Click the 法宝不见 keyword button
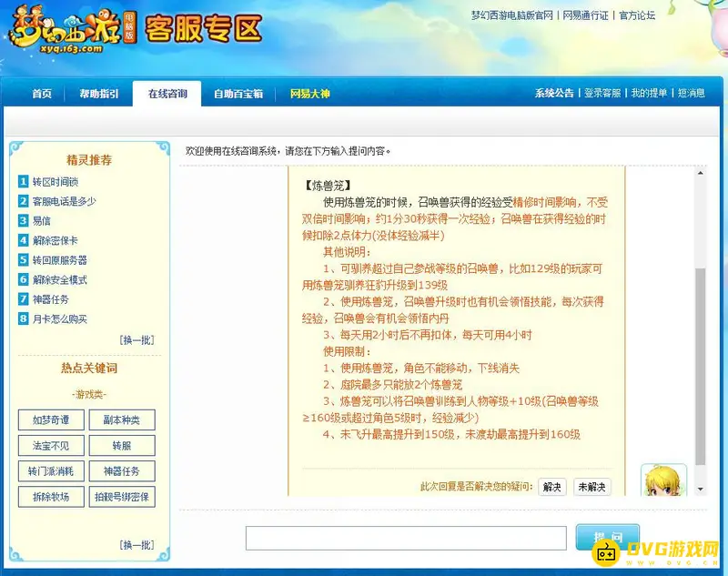This screenshot has width=728, height=576. [x=51, y=446]
